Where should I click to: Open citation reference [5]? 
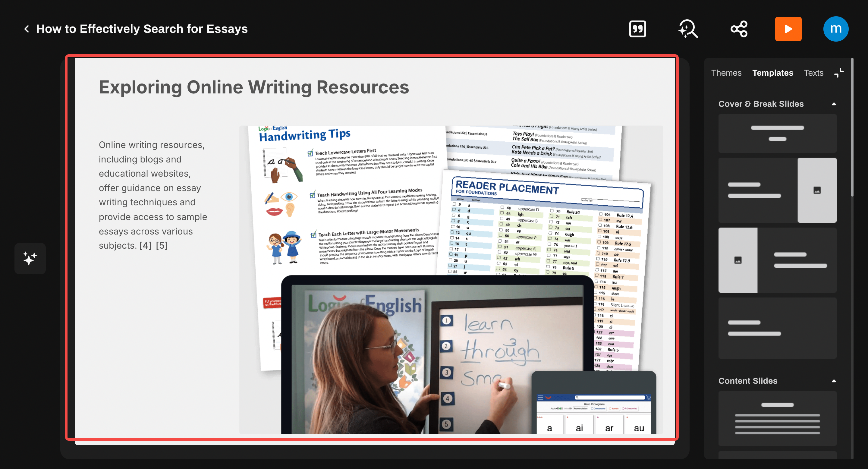point(162,246)
